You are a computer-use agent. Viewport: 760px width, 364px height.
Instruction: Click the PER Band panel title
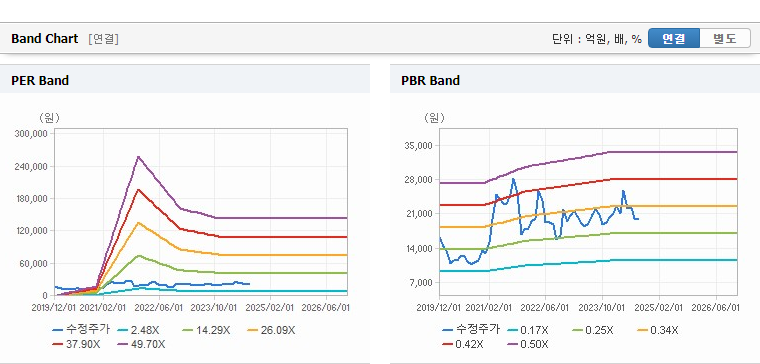tap(40, 80)
